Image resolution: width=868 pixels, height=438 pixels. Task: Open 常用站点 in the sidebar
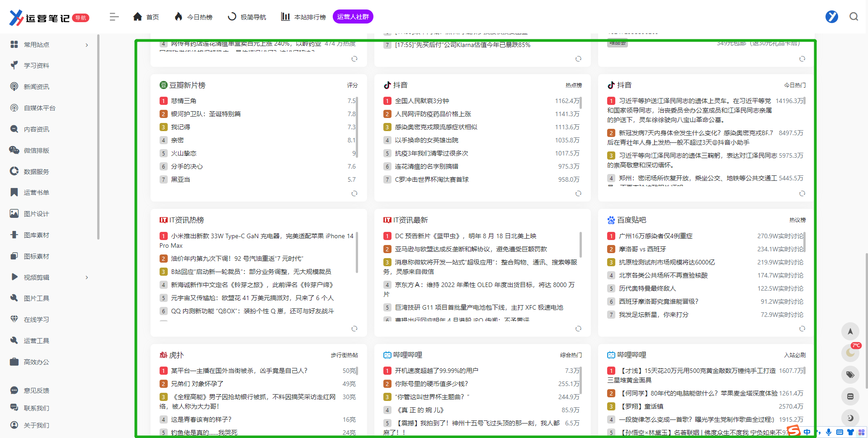point(37,45)
